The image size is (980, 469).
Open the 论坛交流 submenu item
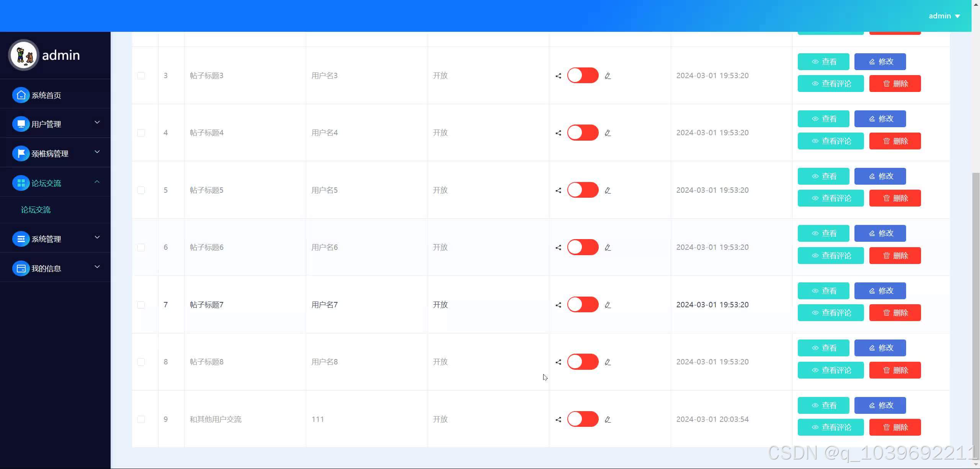(36, 210)
